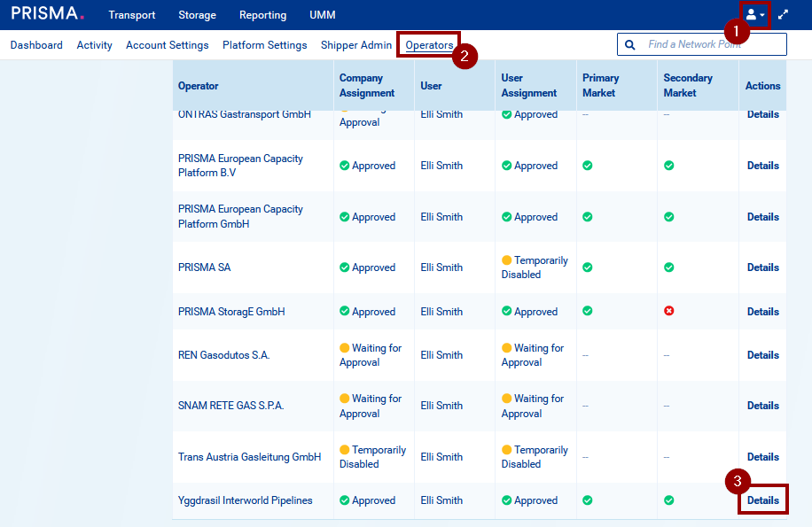Screen dimensions: 812x527
Task: Click green Approved check icon for PRISMA SA company
Action: click(345, 267)
